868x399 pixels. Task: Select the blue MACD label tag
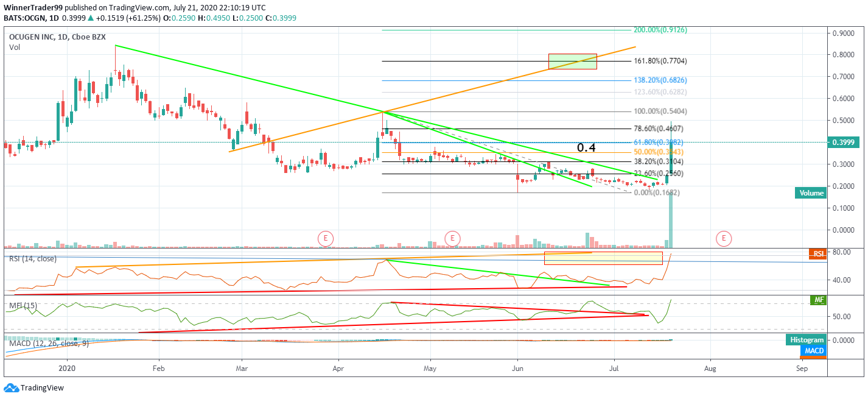click(x=814, y=351)
